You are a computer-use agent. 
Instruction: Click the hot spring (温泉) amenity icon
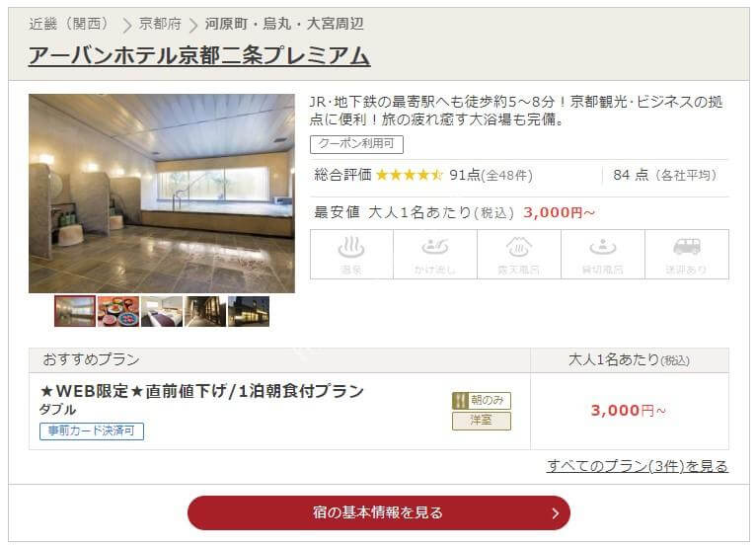(x=351, y=254)
